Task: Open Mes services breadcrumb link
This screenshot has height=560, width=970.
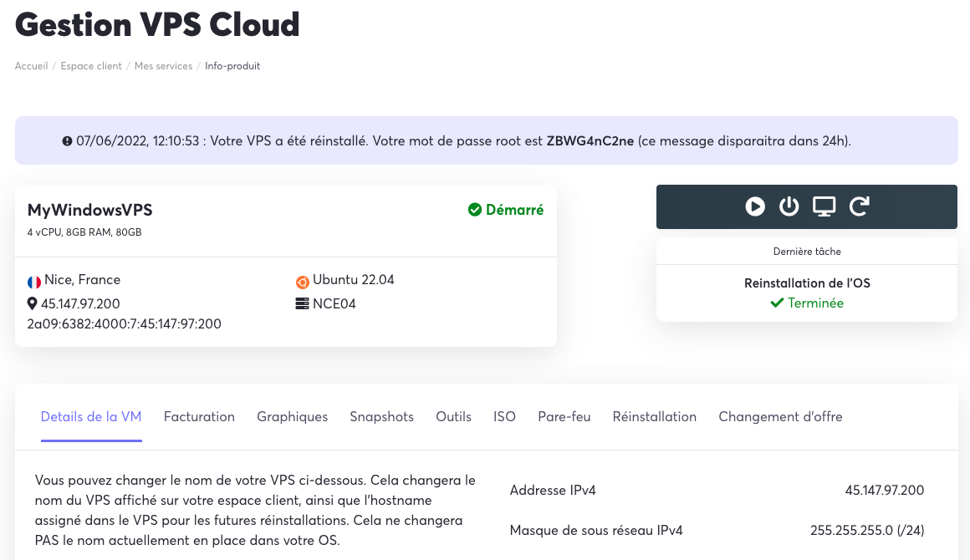Action: pos(163,66)
